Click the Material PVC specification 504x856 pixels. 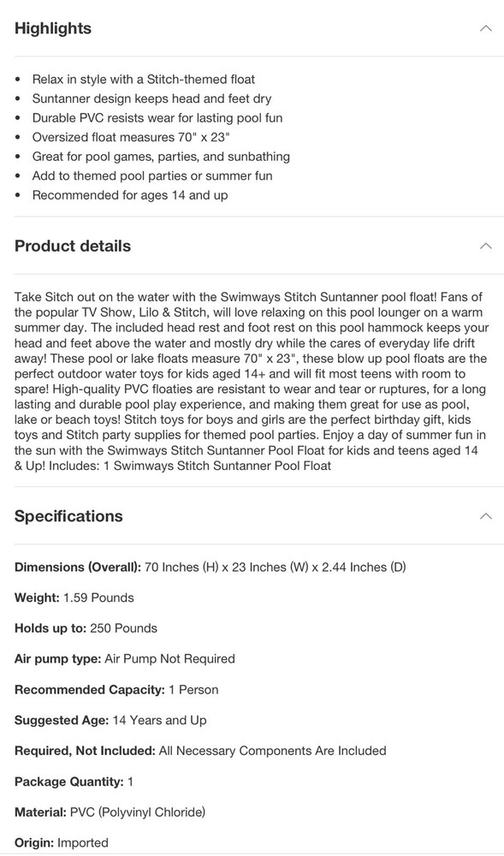click(x=109, y=812)
